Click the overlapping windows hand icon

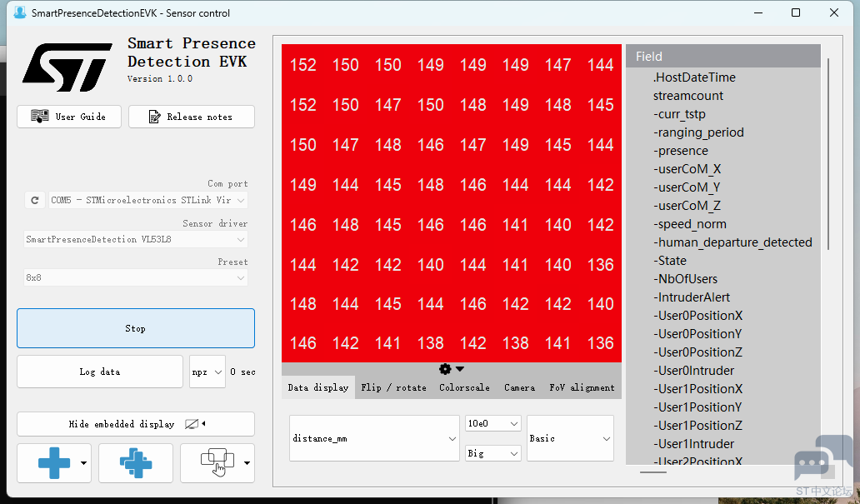pos(217,463)
